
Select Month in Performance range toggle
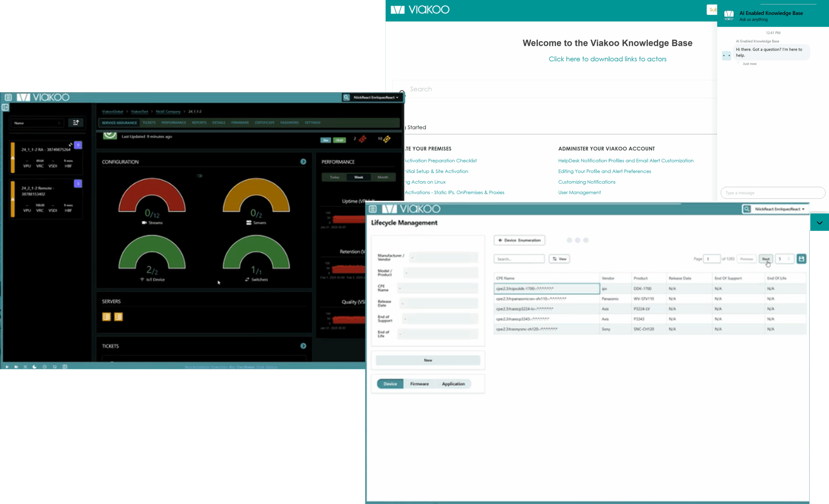click(382, 177)
